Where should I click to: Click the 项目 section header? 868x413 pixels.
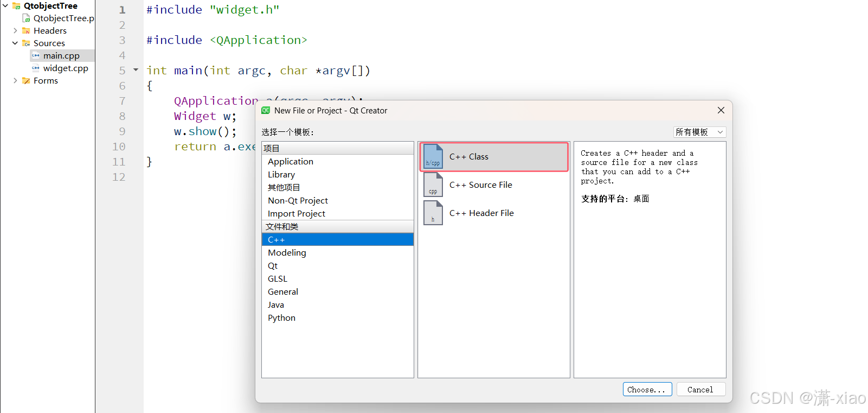[337, 148]
